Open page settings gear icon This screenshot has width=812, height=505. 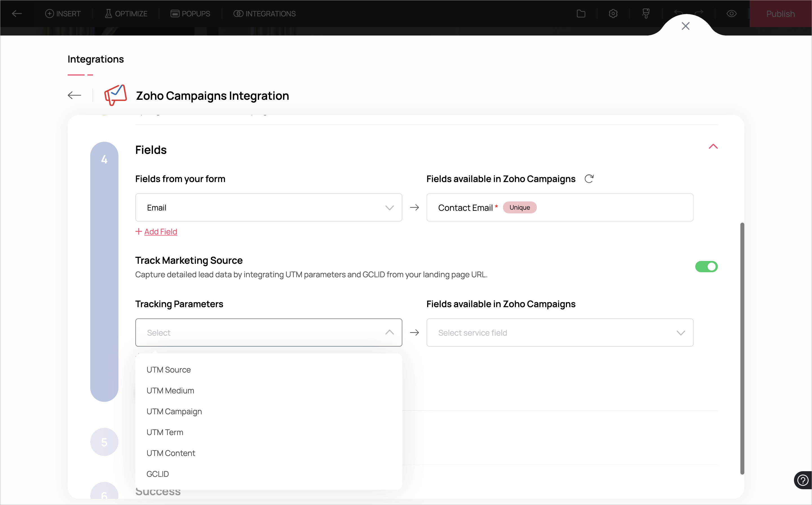tap(613, 14)
